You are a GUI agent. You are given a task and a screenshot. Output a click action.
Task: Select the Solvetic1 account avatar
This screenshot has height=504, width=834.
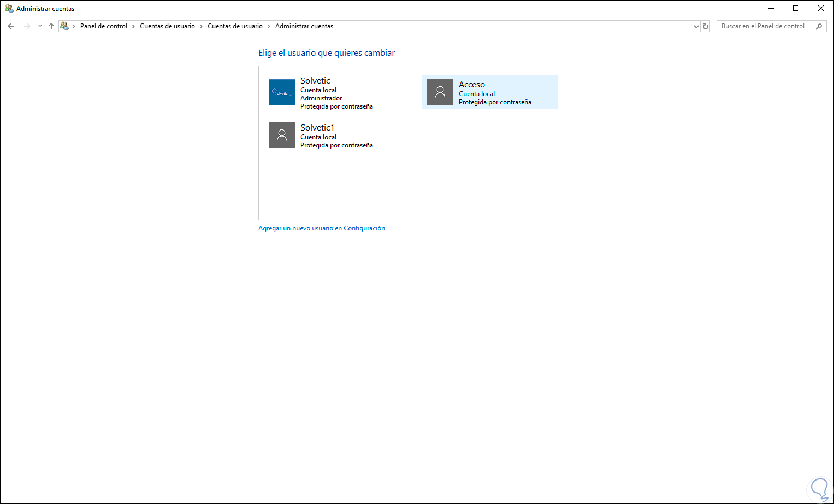(282, 135)
